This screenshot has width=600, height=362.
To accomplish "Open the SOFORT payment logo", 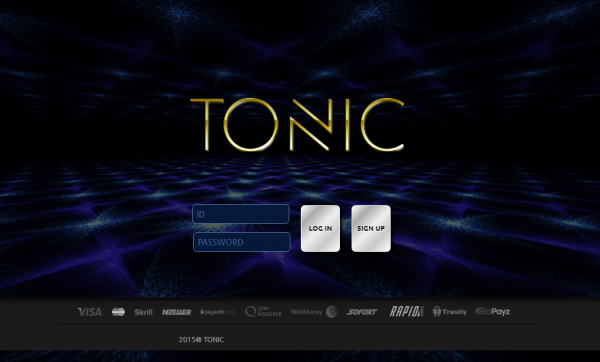I will pos(362,312).
